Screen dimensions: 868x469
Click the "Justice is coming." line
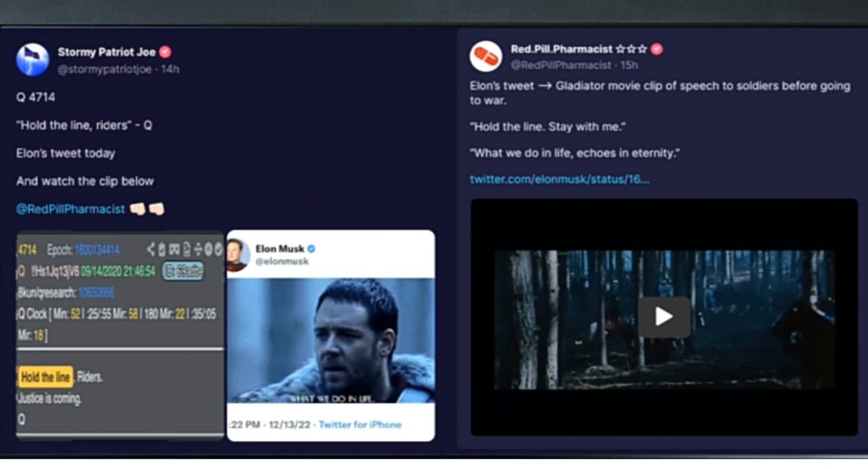click(49, 399)
